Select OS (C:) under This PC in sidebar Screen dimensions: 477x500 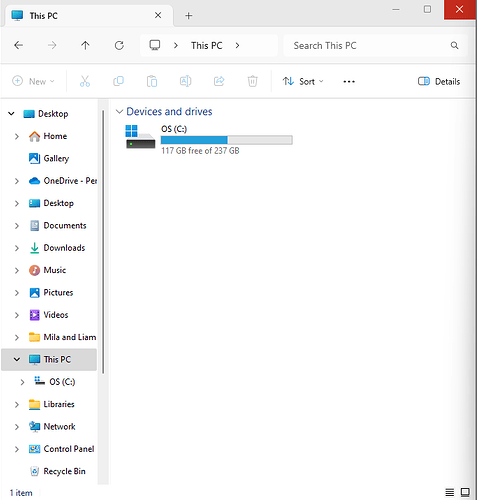[x=55, y=382]
